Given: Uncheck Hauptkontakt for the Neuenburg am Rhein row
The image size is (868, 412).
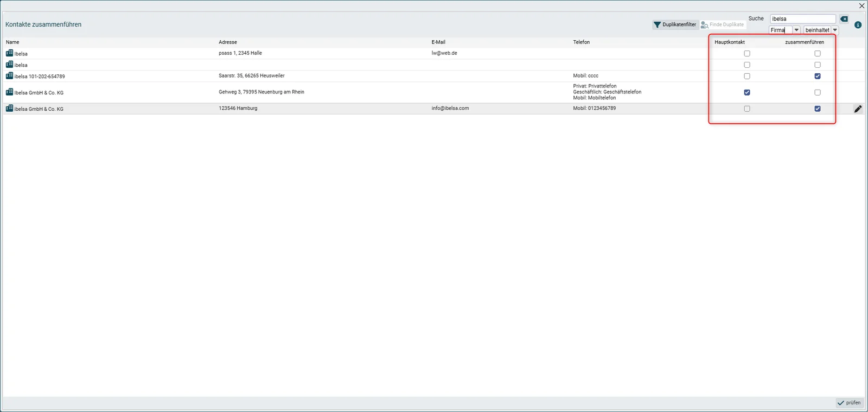Looking at the screenshot, I should click(x=747, y=93).
